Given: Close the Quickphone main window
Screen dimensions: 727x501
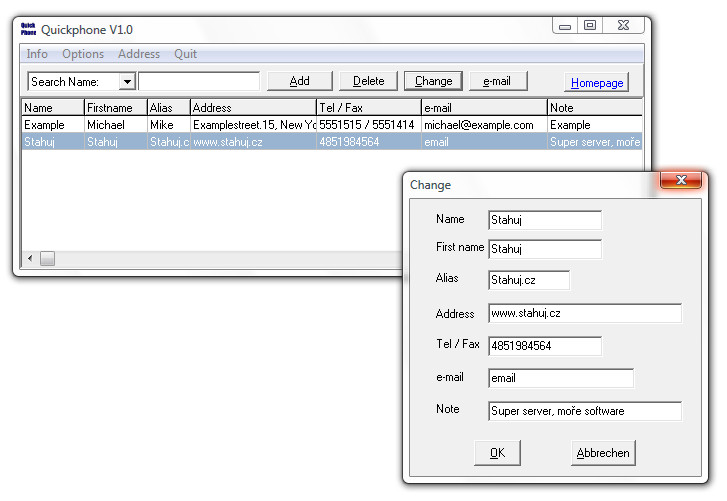Looking at the screenshot, I should [x=624, y=25].
